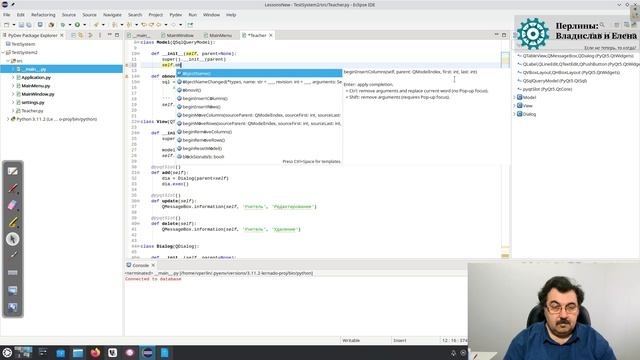Select MainMenu.py in Package Explorer
This screenshot has height=360, width=640.
point(36,86)
